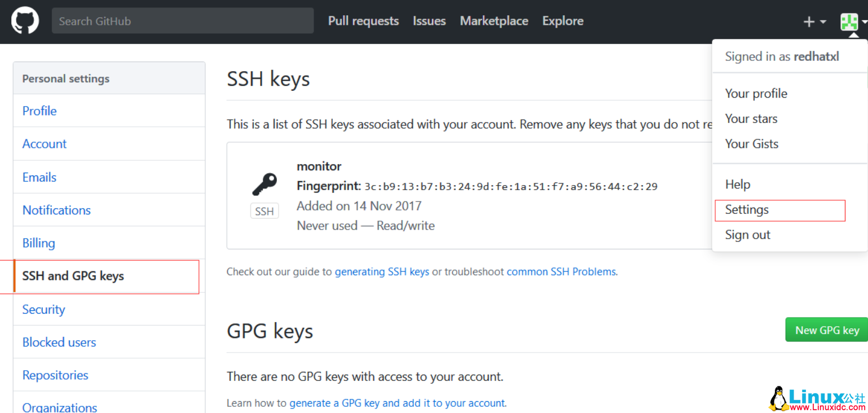Viewport: 868px width, 413px height.
Task: Click the key icon for monitor SSH key
Action: pyautogui.click(x=264, y=184)
